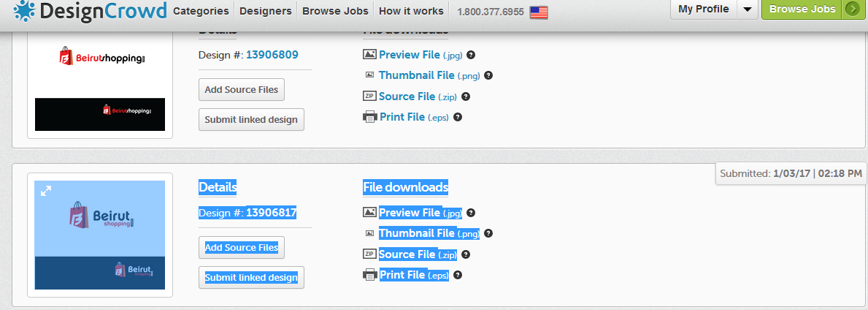This screenshot has width=868, height=310.
Task: Download Source File (.zip) of design 13906817
Action: [x=418, y=254]
